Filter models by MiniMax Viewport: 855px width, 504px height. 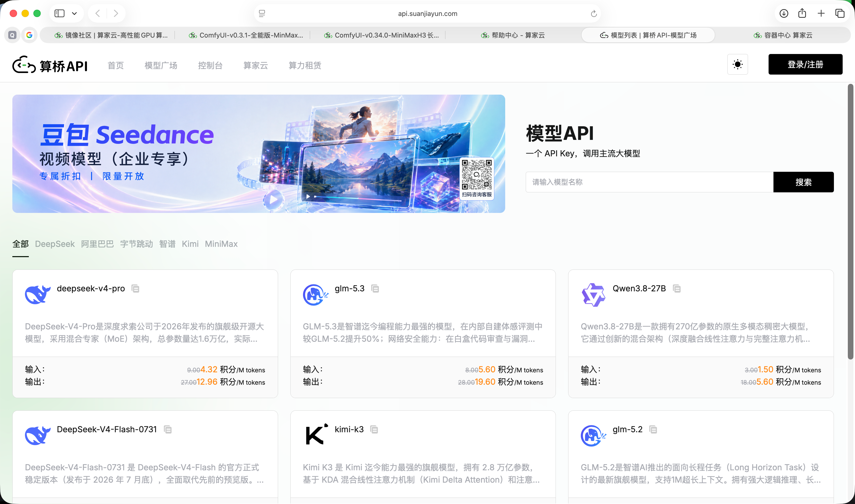point(221,244)
